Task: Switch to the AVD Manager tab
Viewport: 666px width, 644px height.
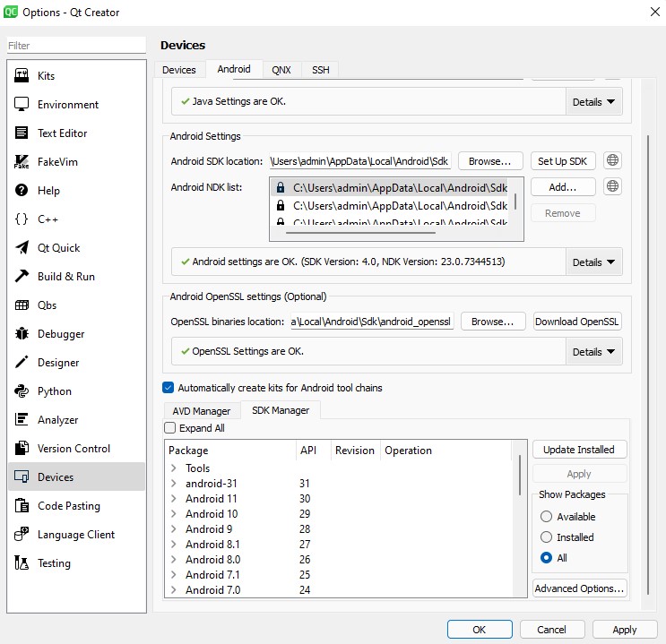Action: [201, 411]
